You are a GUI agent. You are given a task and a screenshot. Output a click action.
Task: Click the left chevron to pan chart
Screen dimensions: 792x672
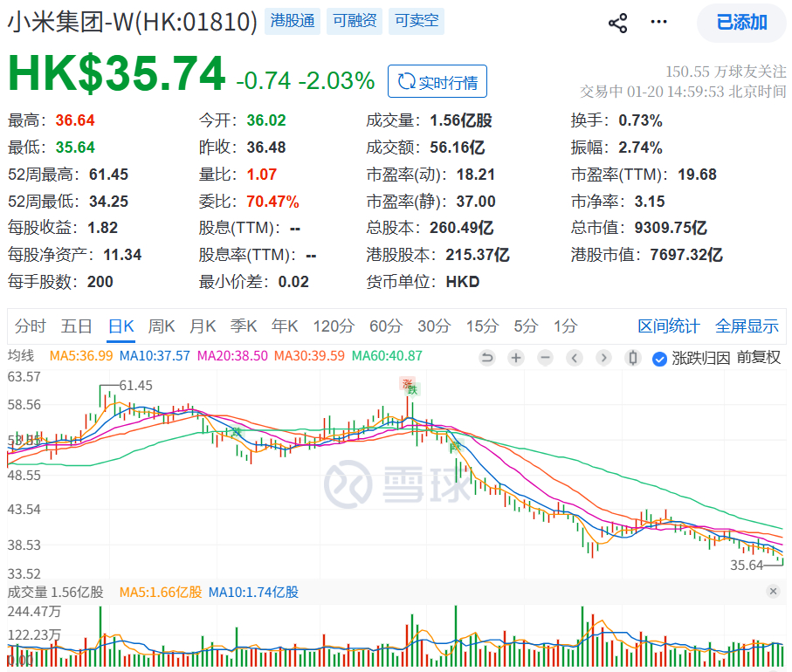click(x=574, y=358)
